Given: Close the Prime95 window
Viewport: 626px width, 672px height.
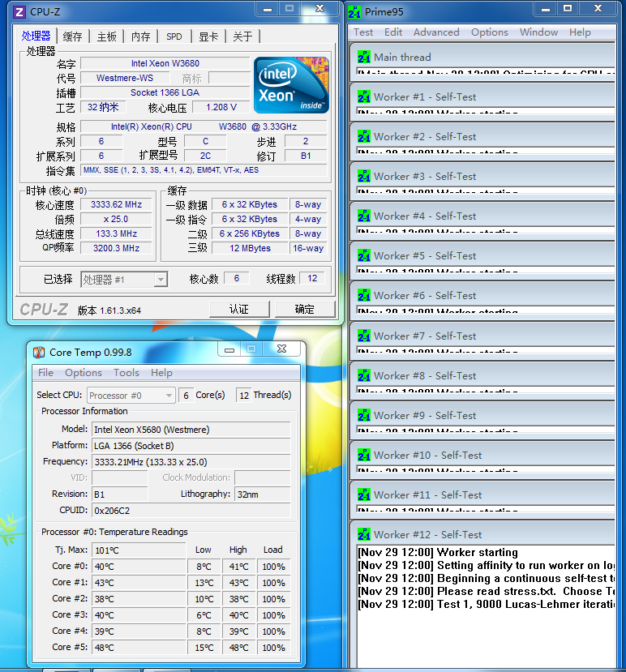Looking at the screenshot, I should point(598,9).
